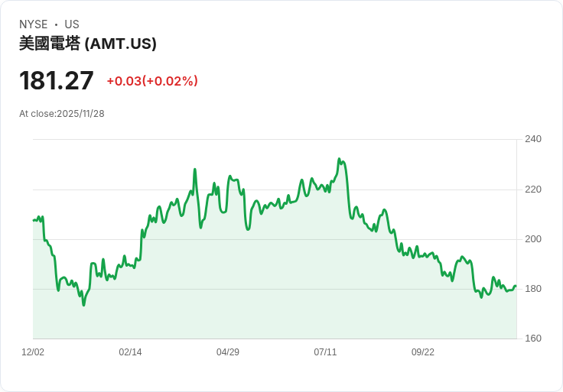
Task: Click the 180 y-axis label
Action: point(533,289)
